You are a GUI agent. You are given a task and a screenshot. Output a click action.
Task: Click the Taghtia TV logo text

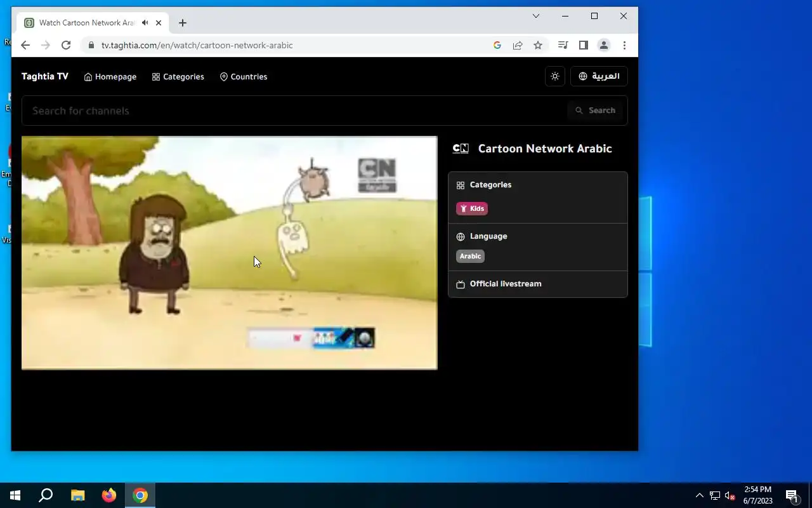point(44,76)
